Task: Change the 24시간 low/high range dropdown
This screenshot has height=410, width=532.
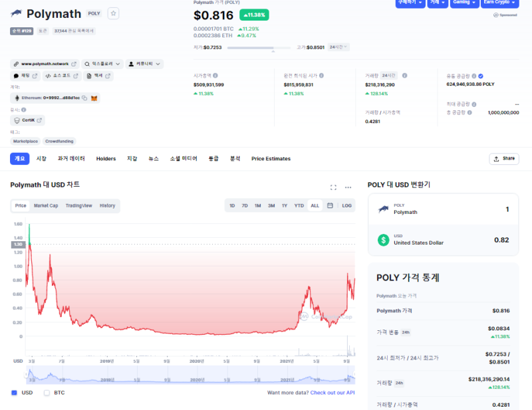Action: pyautogui.click(x=338, y=47)
